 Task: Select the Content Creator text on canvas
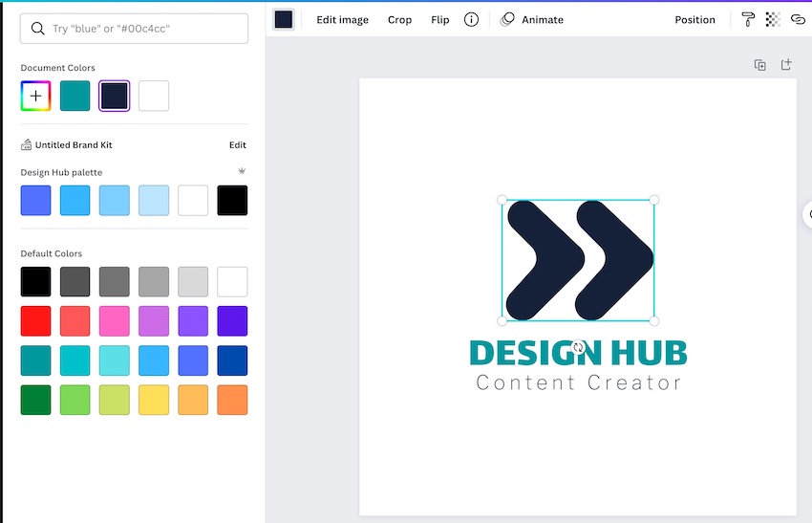(579, 383)
